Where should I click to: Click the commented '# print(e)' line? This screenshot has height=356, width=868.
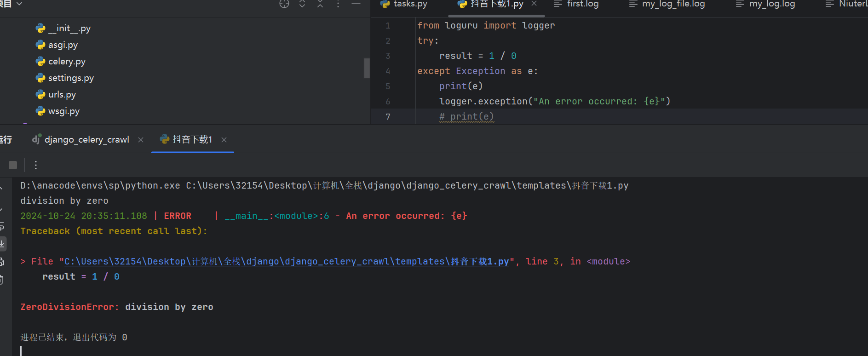(466, 117)
